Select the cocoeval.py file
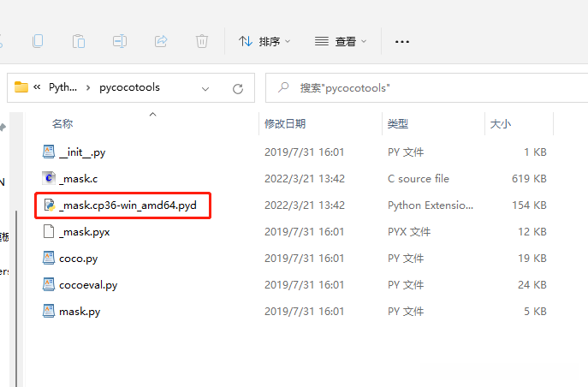The image size is (588, 387). pyautogui.click(x=88, y=285)
